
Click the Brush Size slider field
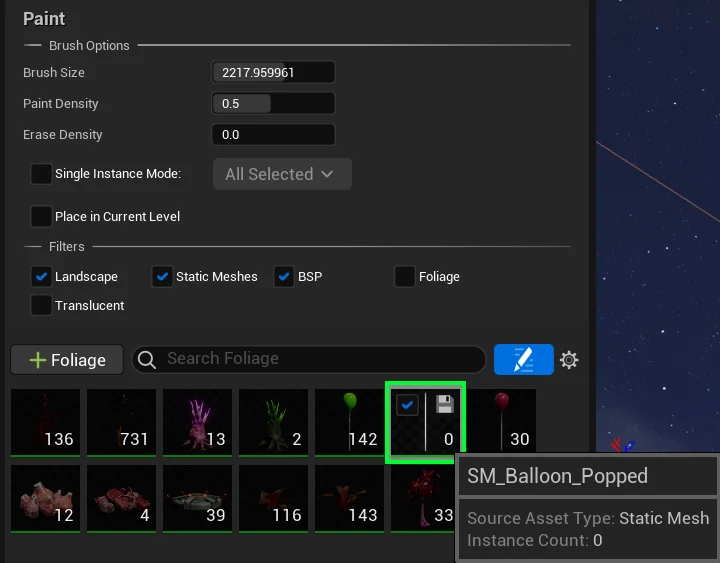pyautogui.click(x=273, y=73)
